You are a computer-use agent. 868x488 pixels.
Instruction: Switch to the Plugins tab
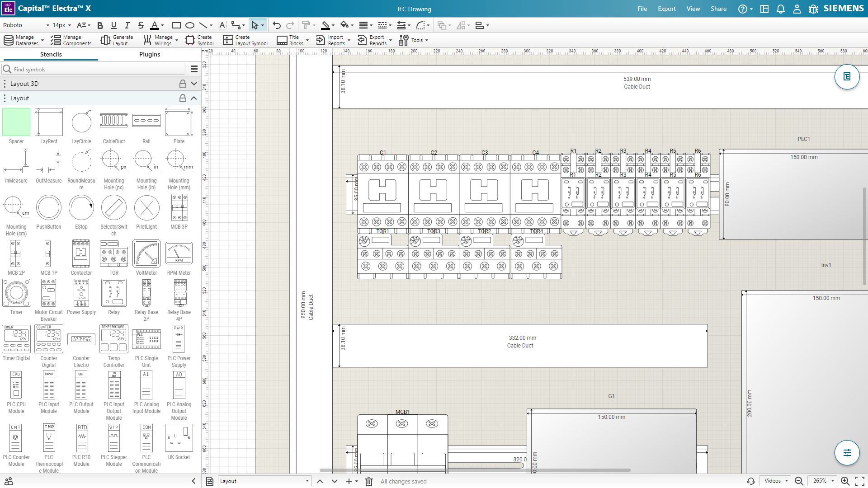click(150, 54)
